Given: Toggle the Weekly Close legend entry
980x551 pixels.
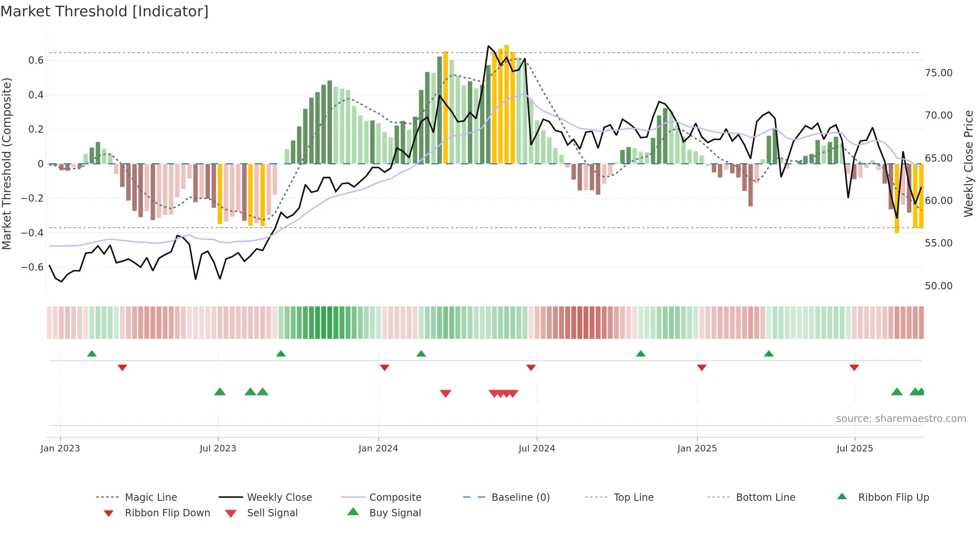Looking at the screenshot, I should point(265,497).
